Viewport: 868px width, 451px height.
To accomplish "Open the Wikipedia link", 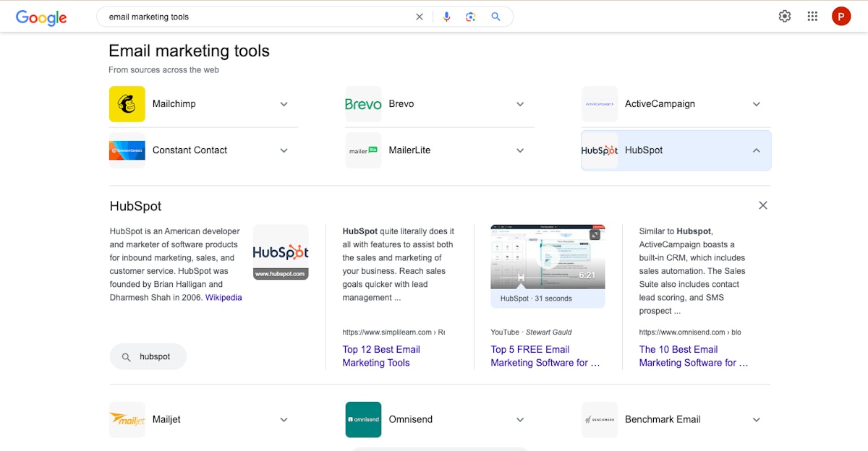I will 224,297.
